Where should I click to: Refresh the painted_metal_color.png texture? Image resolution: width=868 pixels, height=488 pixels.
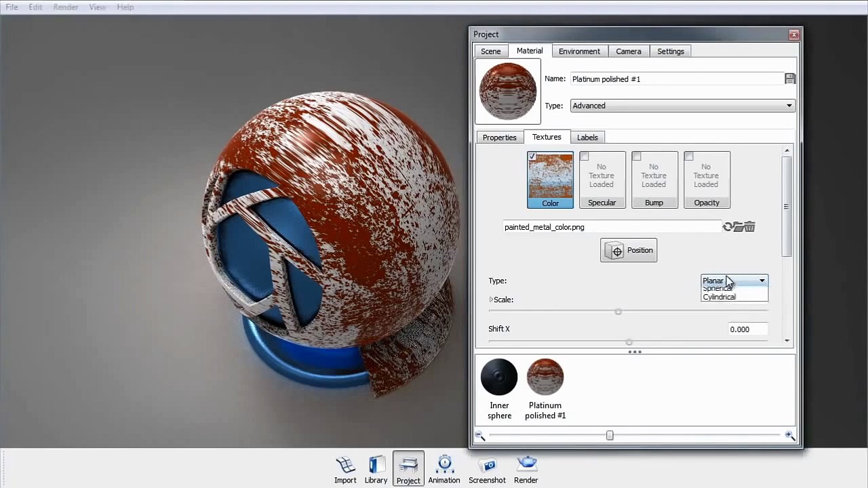[x=728, y=227]
